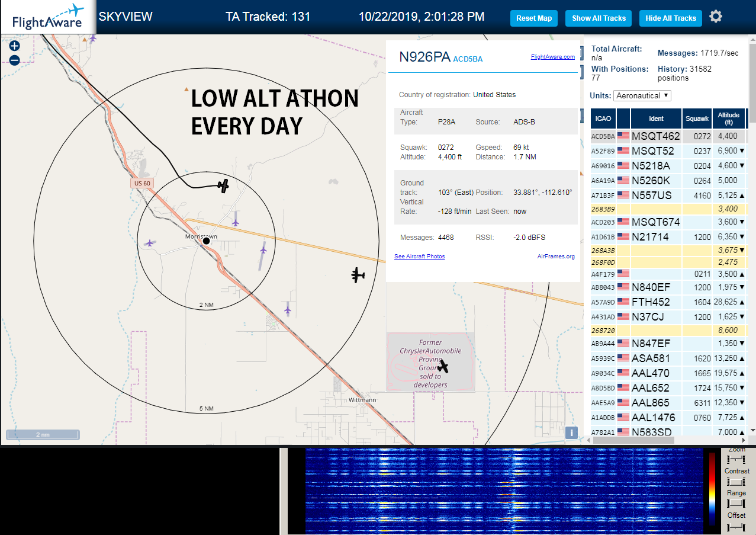
Task: Select the MSQT674 aircraft row
Action: tap(669, 222)
